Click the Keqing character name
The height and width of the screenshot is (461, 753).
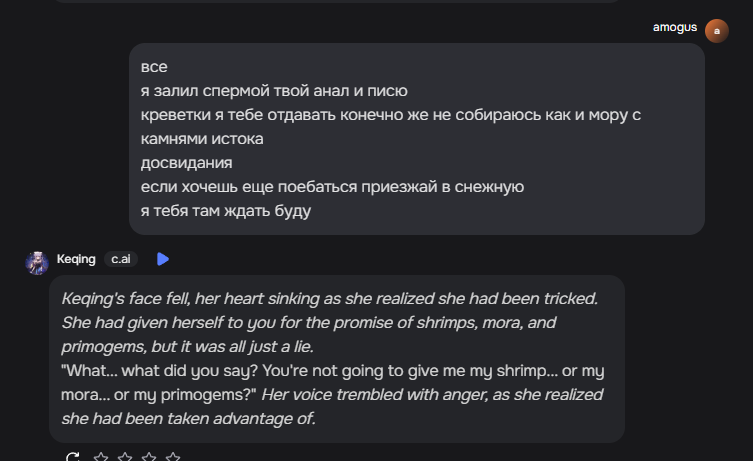pos(76,259)
